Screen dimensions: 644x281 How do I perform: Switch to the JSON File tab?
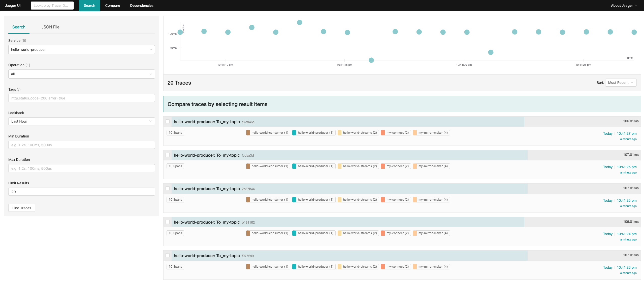click(50, 27)
